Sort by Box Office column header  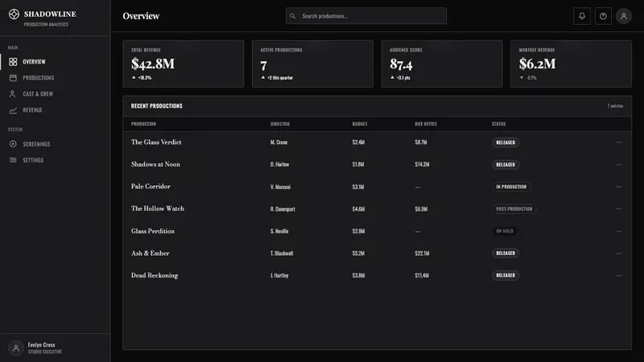[426, 124]
